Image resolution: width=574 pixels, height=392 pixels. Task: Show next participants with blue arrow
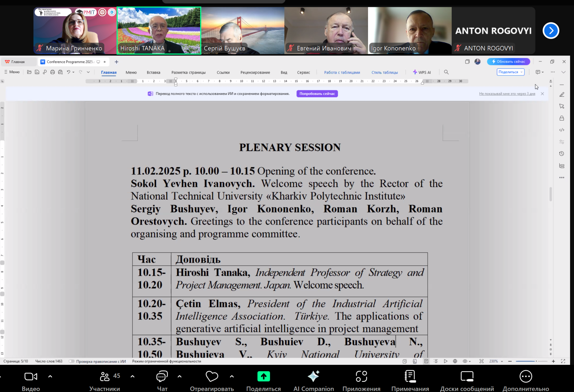551,30
